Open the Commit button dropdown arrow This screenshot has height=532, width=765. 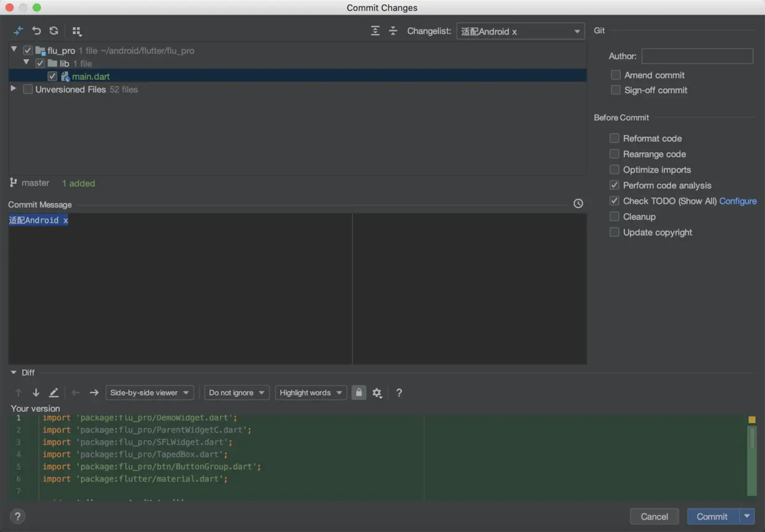(748, 517)
